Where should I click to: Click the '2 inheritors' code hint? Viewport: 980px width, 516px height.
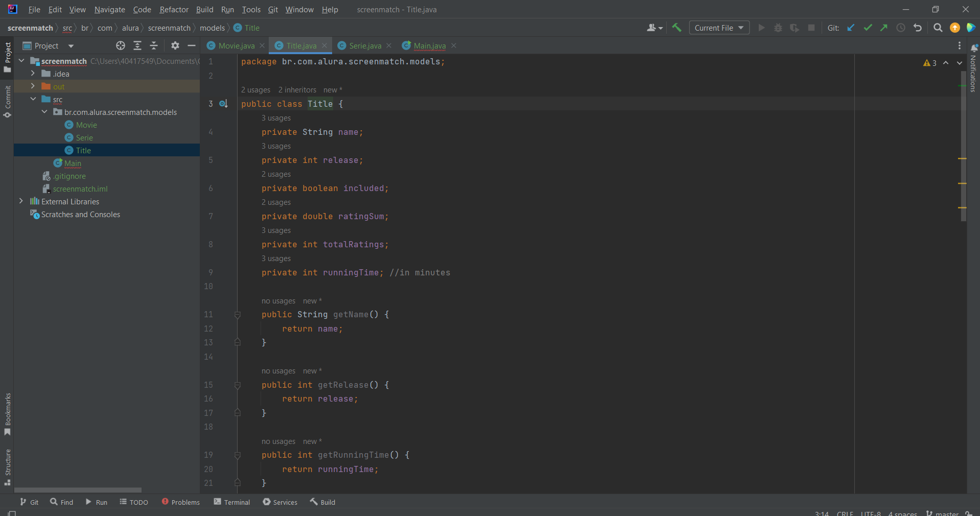[297, 90]
